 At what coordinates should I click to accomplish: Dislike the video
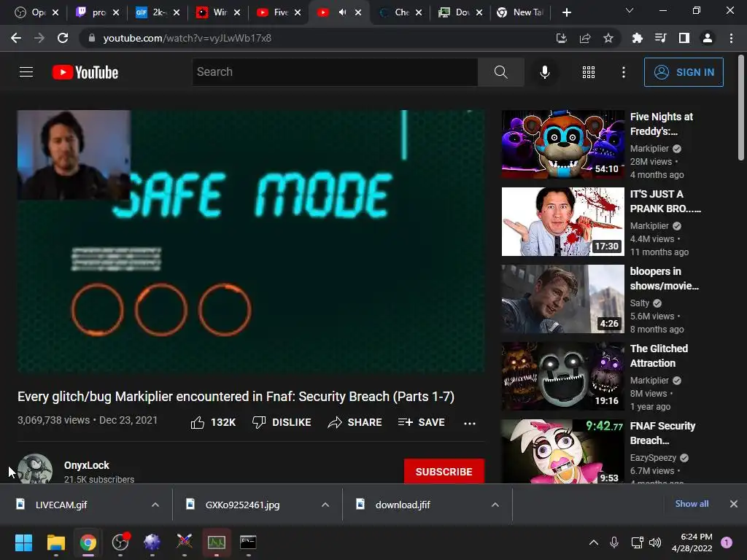282,422
